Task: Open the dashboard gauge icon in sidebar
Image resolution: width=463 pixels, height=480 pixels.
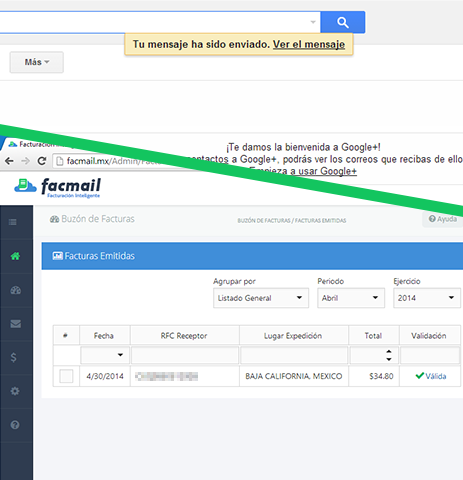Action: pos(15,290)
